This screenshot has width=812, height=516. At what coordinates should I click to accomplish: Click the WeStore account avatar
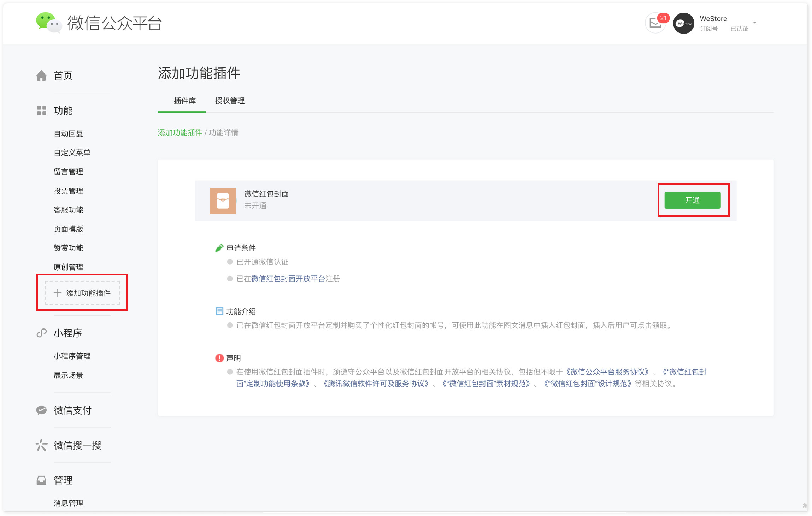(x=683, y=23)
